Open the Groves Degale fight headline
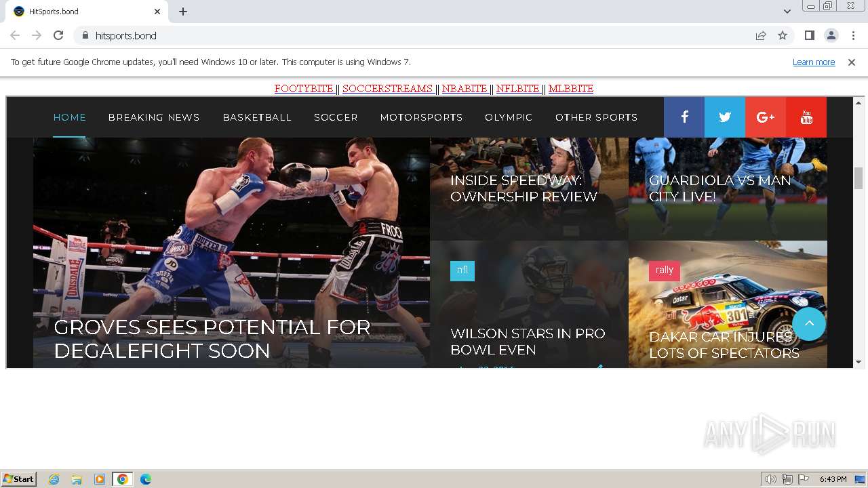 point(212,339)
